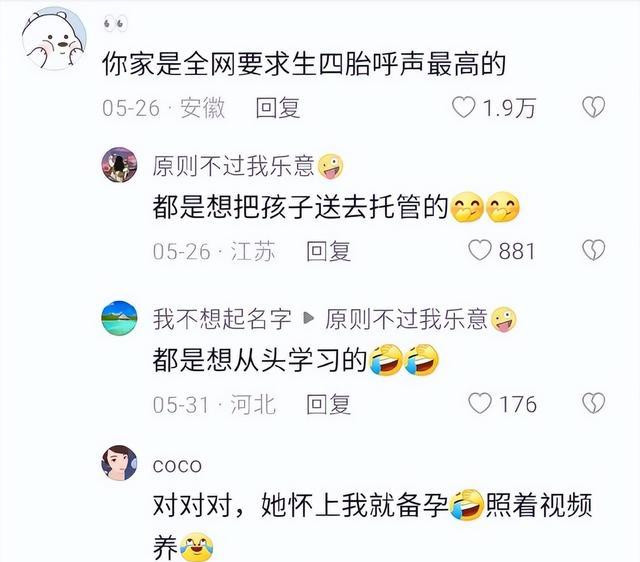
Task: Select comment text 你家是全网要求生四胎呼声最高的
Action: point(304,64)
